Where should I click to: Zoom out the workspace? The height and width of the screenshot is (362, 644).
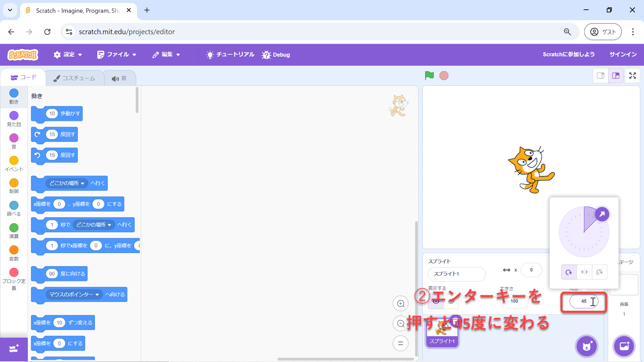pyautogui.click(x=401, y=324)
